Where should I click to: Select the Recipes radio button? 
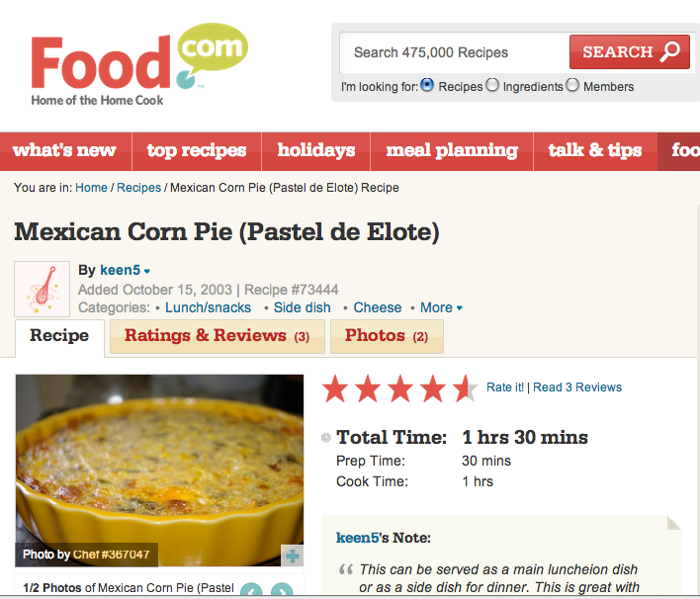pyautogui.click(x=427, y=86)
